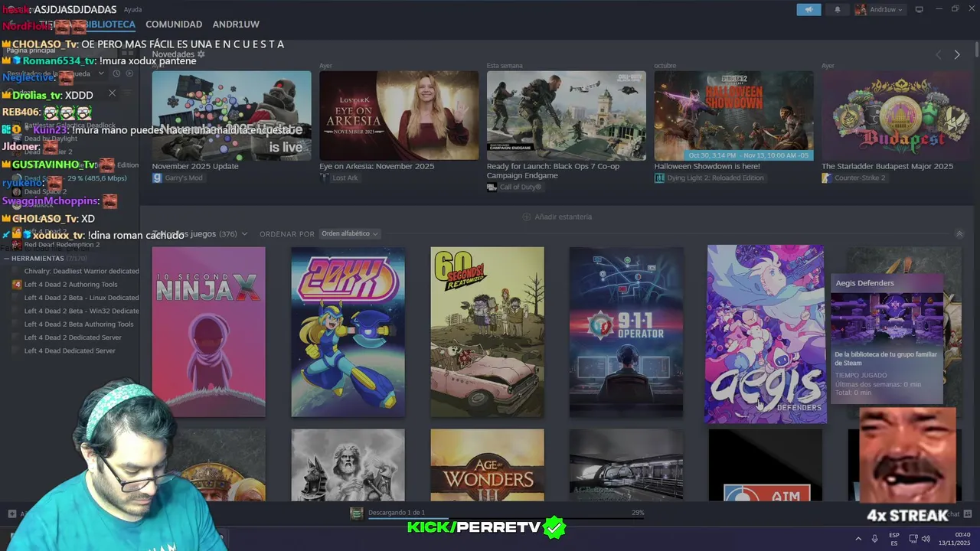Select Left 4 Dead 2 Beta - Win32 Dedicated

coord(81,311)
